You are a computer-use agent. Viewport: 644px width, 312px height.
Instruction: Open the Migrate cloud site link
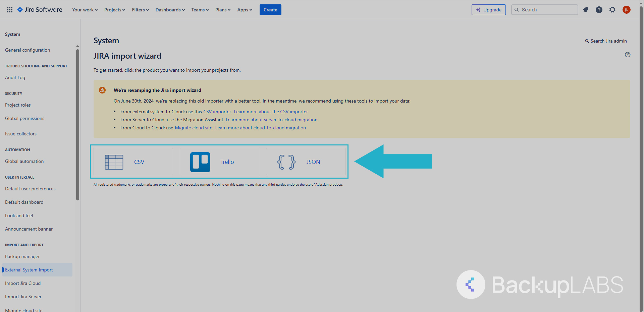[x=194, y=128]
